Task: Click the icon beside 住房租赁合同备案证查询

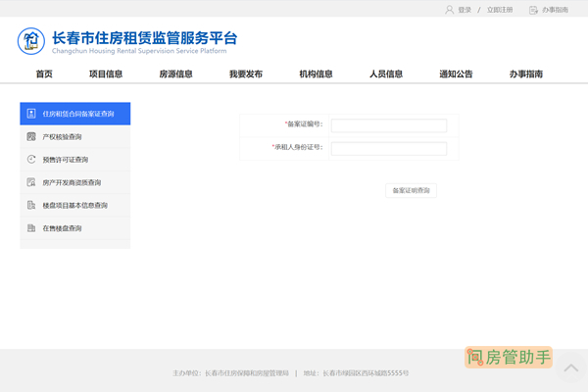Action: [x=31, y=114]
